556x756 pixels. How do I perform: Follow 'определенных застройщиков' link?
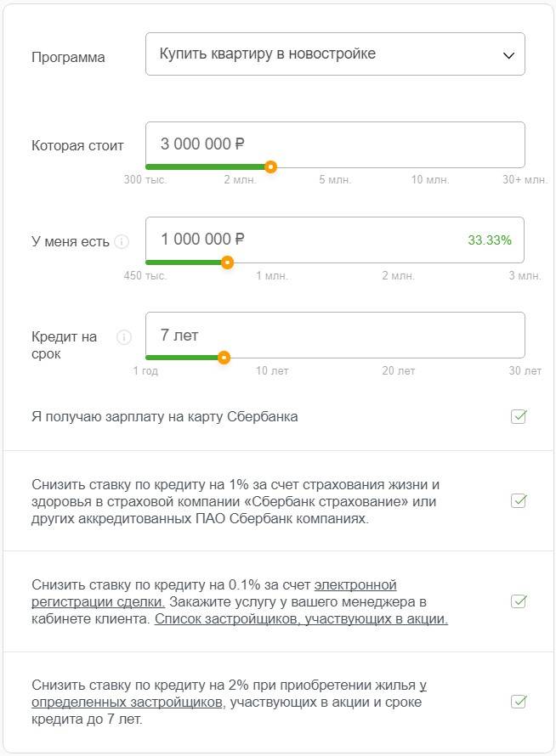(127, 702)
